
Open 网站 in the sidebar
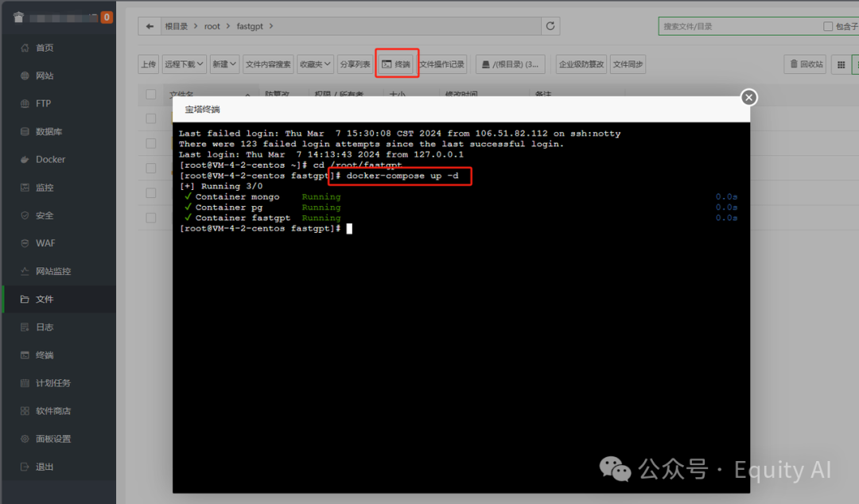click(44, 76)
